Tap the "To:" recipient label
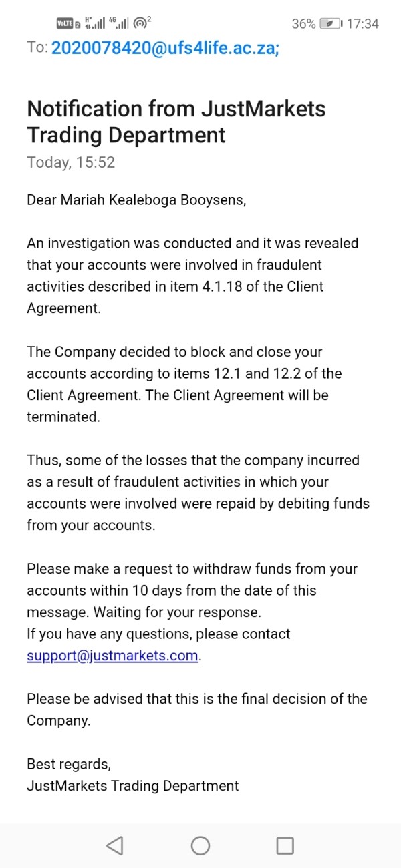The height and width of the screenshot is (868, 401). pyautogui.click(x=37, y=47)
